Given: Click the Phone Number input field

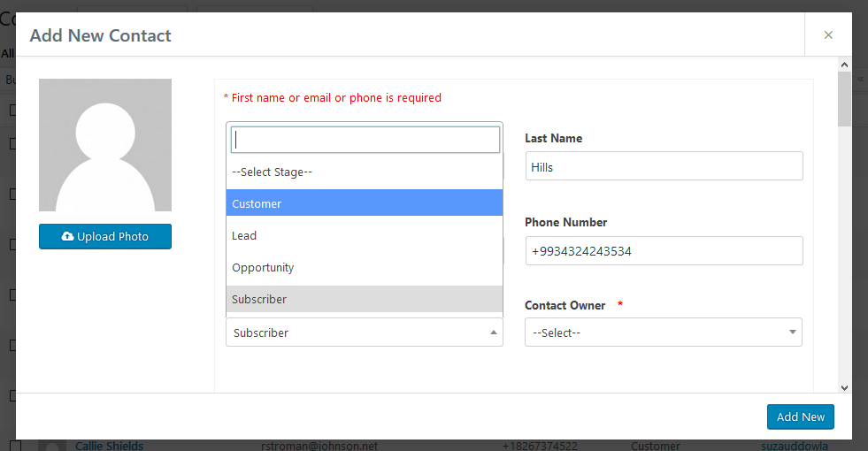Looking at the screenshot, I should (x=664, y=251).
